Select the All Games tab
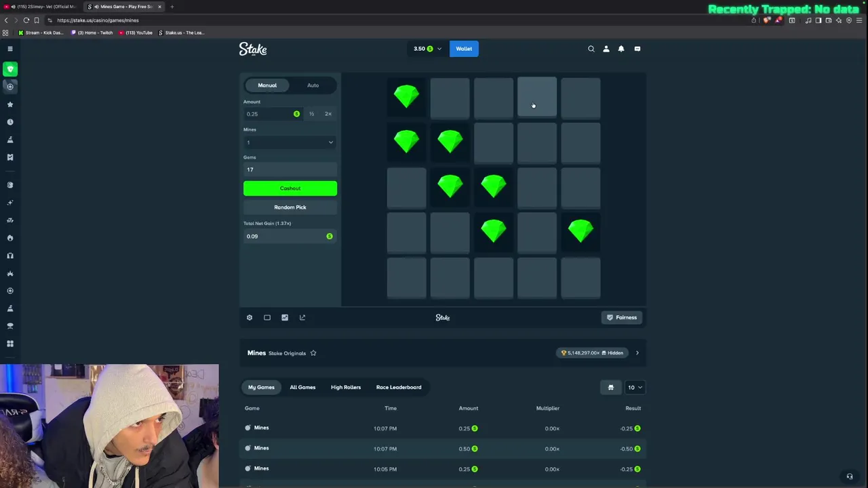 (x=302, y=387)
